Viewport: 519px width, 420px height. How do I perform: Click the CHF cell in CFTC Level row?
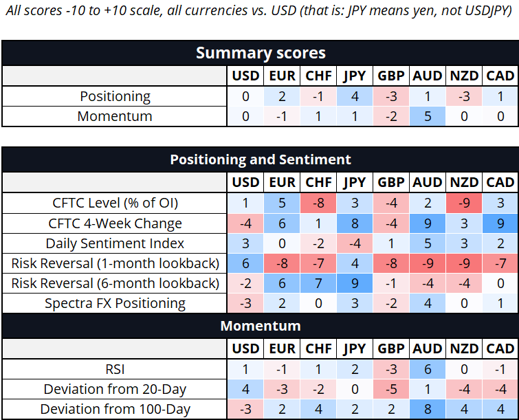(318, 203)
